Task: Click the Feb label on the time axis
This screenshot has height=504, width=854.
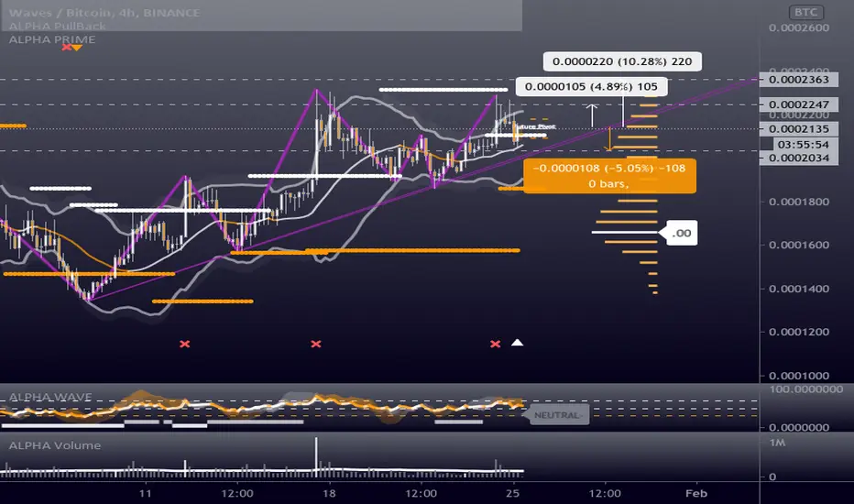Action: pyautogui.click(x=696, y=494)
